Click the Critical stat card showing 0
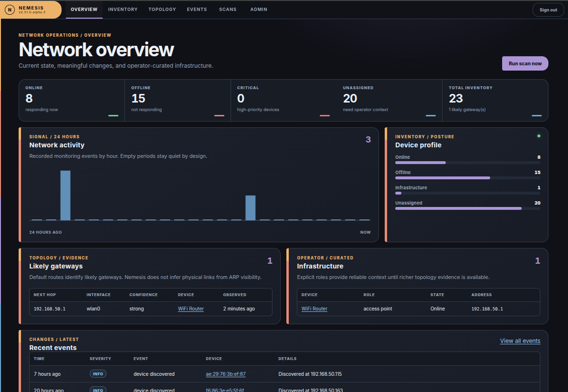The height and width of the screenshot is (392, 568). point(283,100)
